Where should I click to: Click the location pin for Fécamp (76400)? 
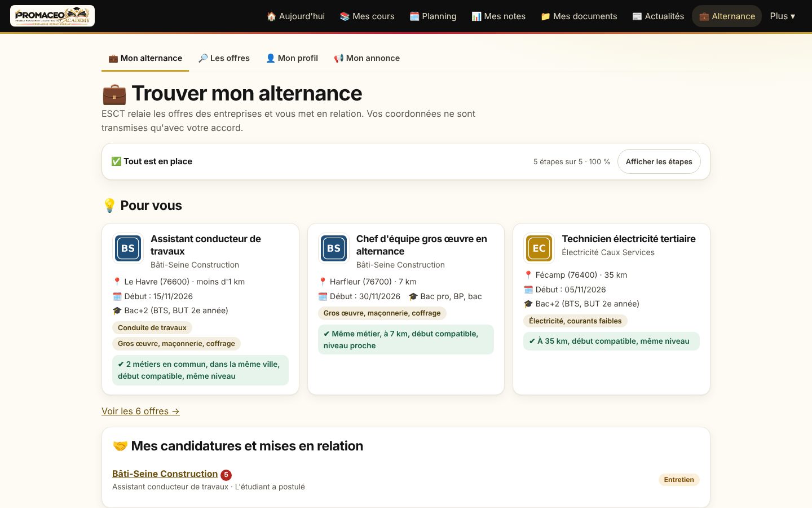pos(528,275)
